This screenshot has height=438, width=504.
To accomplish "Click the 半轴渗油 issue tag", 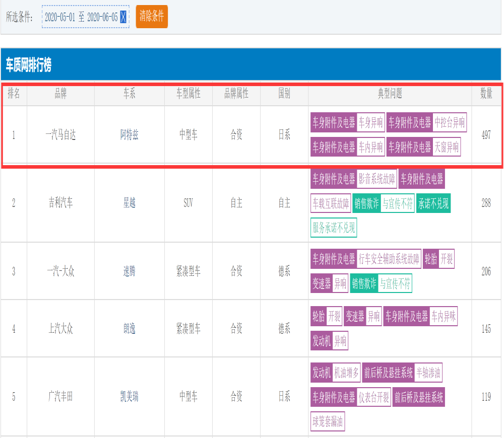I will (428, 373).
